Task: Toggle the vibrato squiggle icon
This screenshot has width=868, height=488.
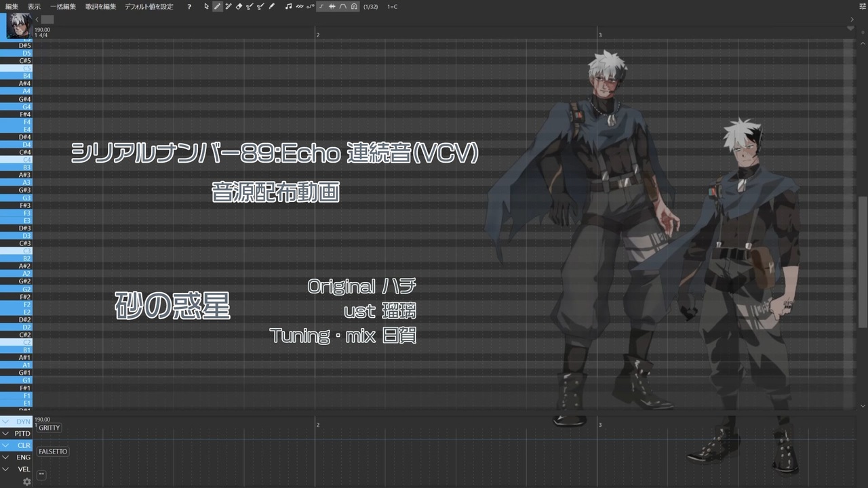Action: tap(301, 6)
